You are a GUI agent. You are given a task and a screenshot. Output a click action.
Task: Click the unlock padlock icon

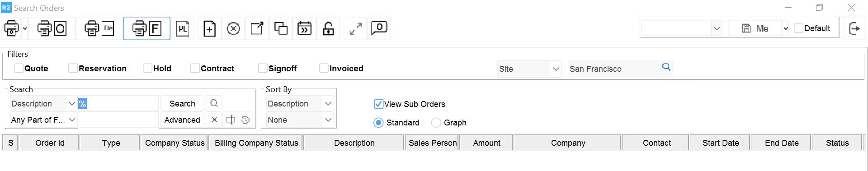[x=329, y=29]
